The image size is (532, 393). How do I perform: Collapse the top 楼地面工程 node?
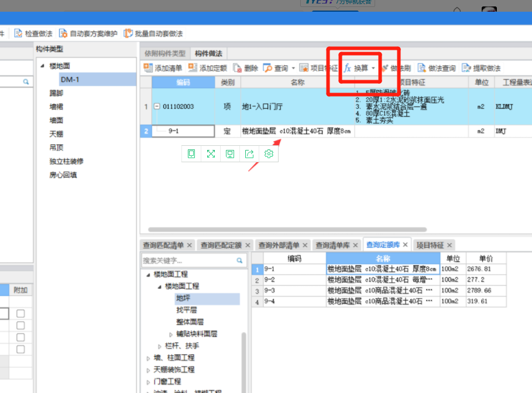pos(148,275)
